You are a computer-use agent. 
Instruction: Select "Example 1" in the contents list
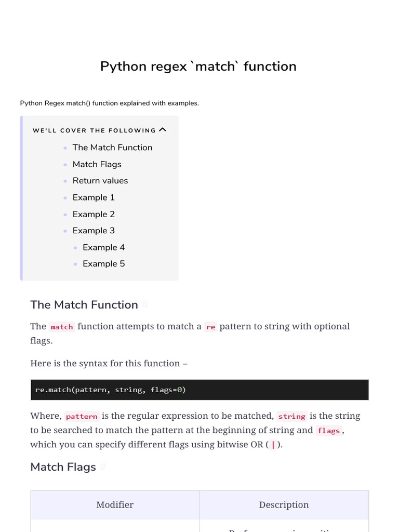(x=94, y=197)
